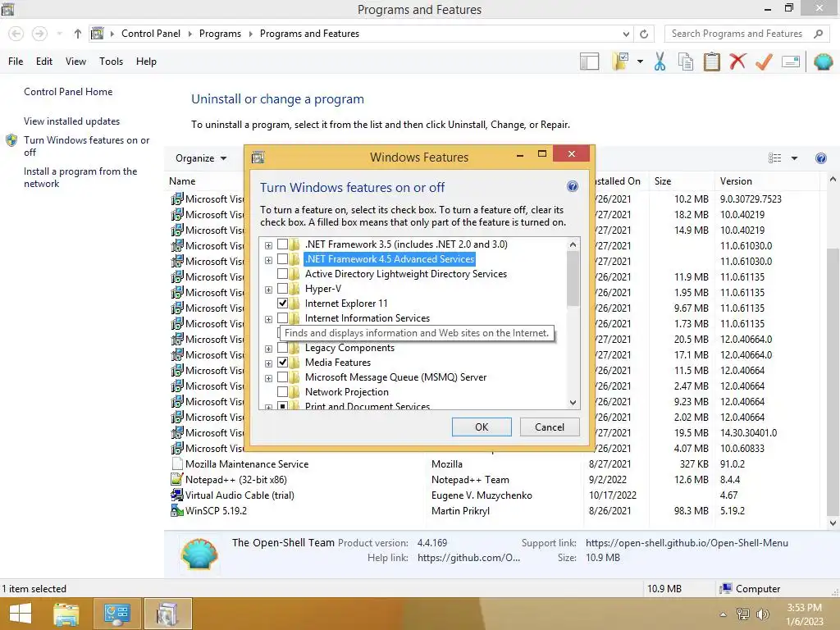Image resolution: width=840 pixels, height=630 pixels.
Task: Click OK in Windows Features dialog
Action: point(482,427)
